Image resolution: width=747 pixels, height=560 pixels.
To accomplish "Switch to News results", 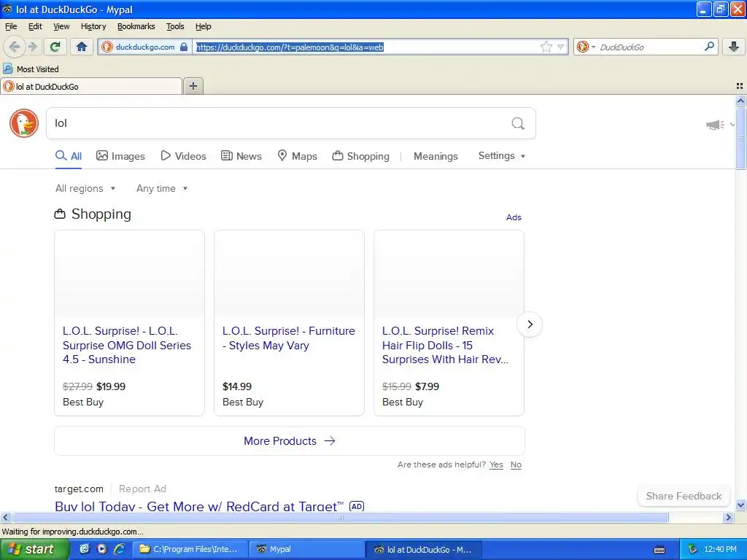I will pos(241,156).
